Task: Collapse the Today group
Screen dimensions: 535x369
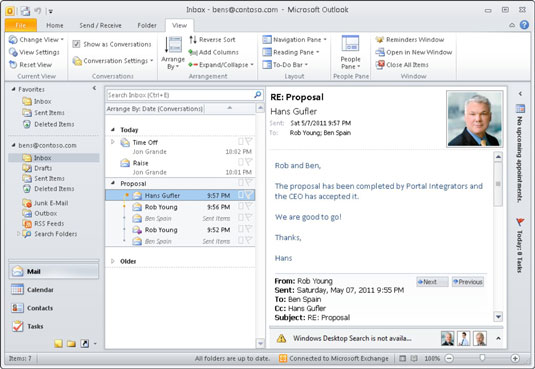Action: pos(113,130)
